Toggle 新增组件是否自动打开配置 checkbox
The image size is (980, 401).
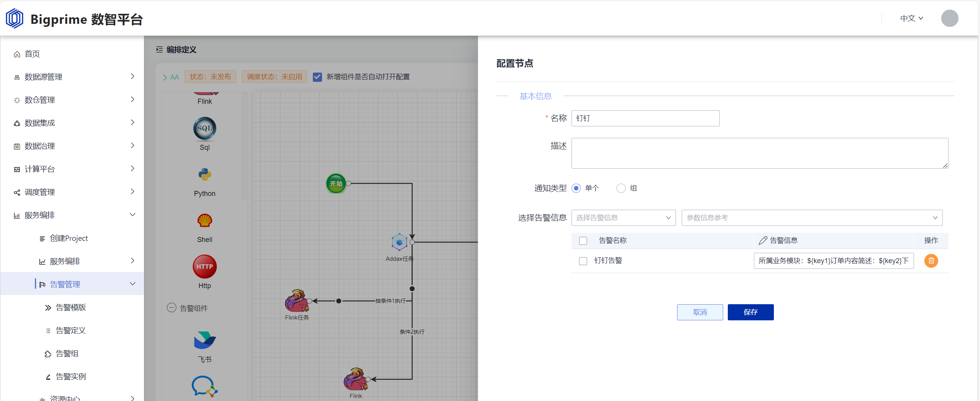(317, 77)
